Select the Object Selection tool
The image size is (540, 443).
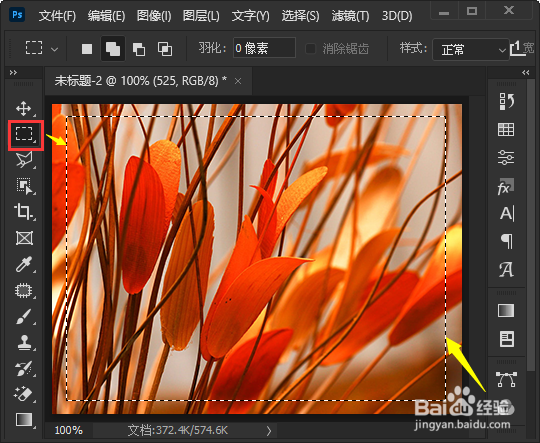pyautogui.click(x=24, y=186)
